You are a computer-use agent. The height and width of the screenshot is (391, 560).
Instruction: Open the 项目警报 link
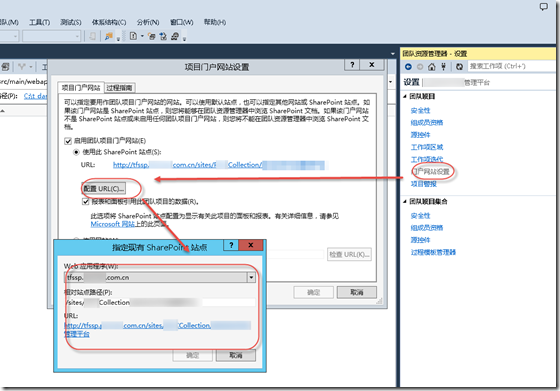coord(424,184)
